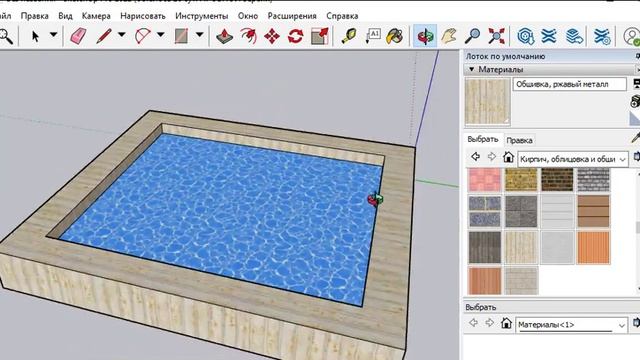Activate the Rotate tool
Screen dimensions: 640x360
click(x=295, y=36)
